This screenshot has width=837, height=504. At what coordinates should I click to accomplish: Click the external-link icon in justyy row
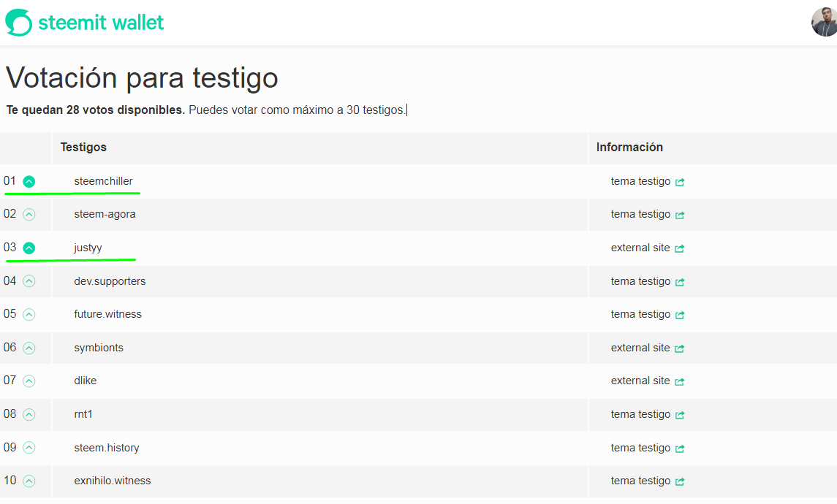(680, 248)
